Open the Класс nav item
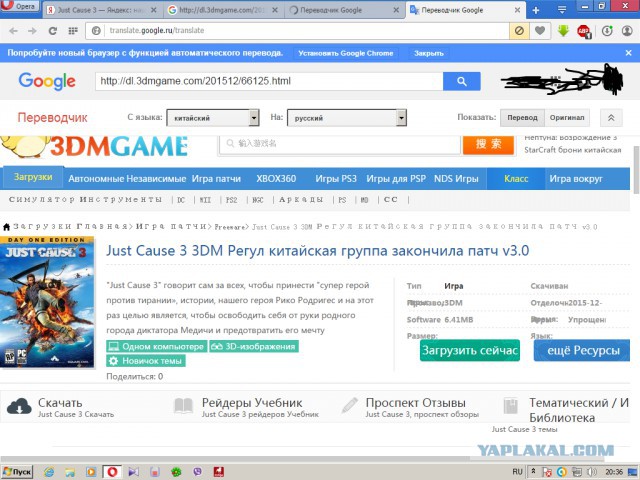Image resolution: width=640 pixels, height=480 pixels. click(516, 179)
